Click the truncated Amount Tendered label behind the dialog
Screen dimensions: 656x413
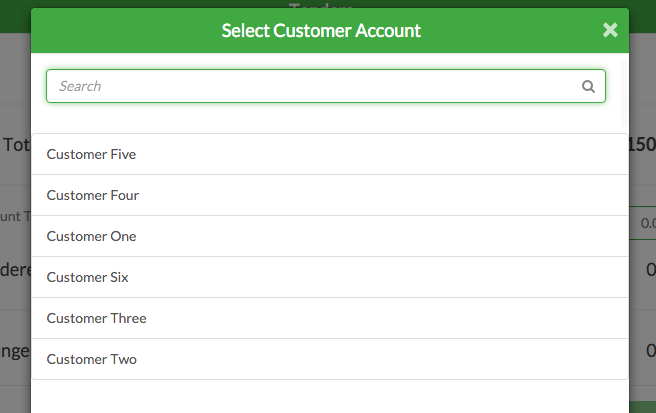[15, 216]
